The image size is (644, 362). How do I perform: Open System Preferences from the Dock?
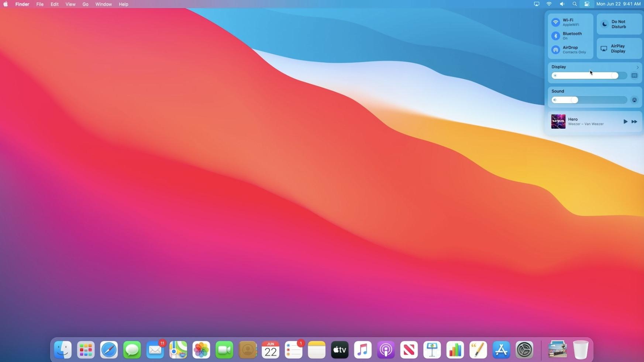(x=525, y=349)
